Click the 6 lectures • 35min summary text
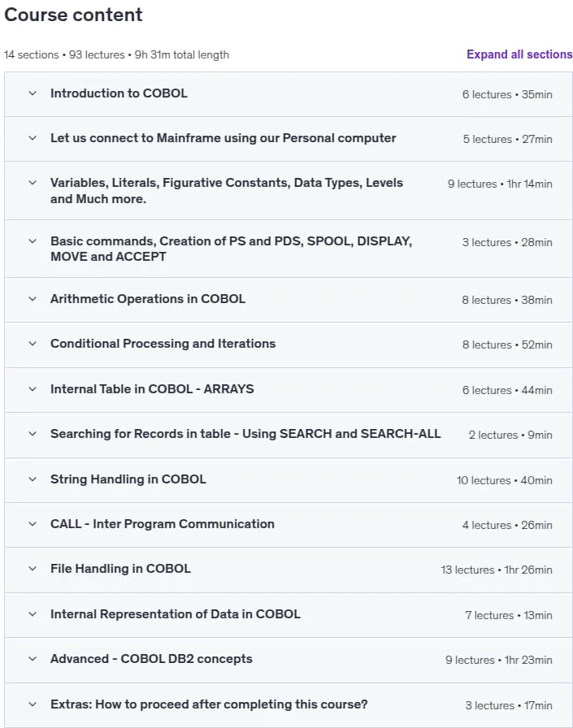This screenshot has height=728, width=573. pos(507,94)
